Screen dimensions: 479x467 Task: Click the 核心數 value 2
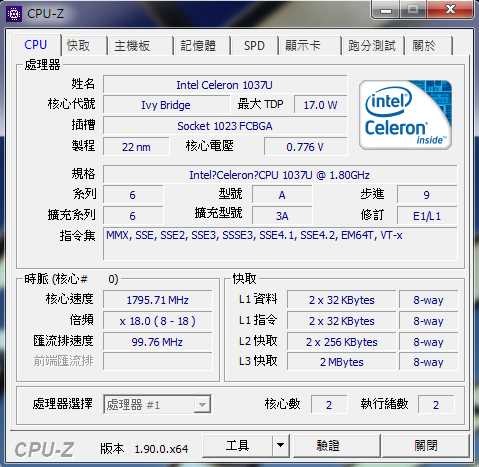point(329,405)
